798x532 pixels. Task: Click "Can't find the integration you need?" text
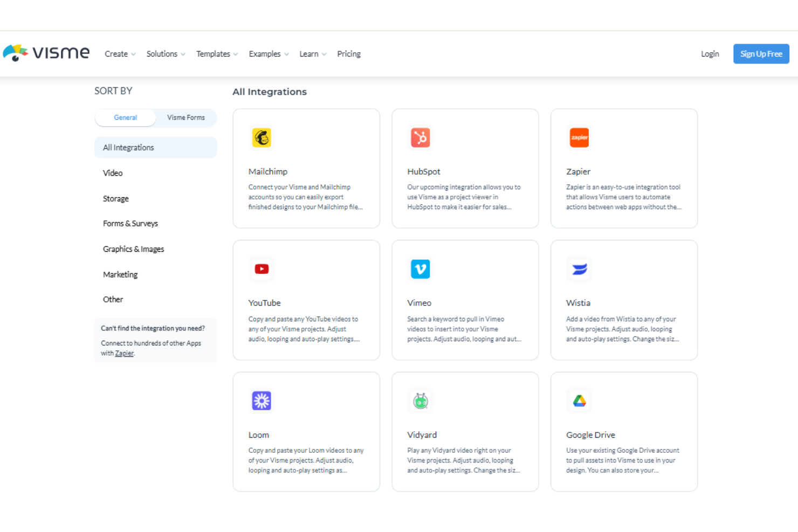[153, 328]
